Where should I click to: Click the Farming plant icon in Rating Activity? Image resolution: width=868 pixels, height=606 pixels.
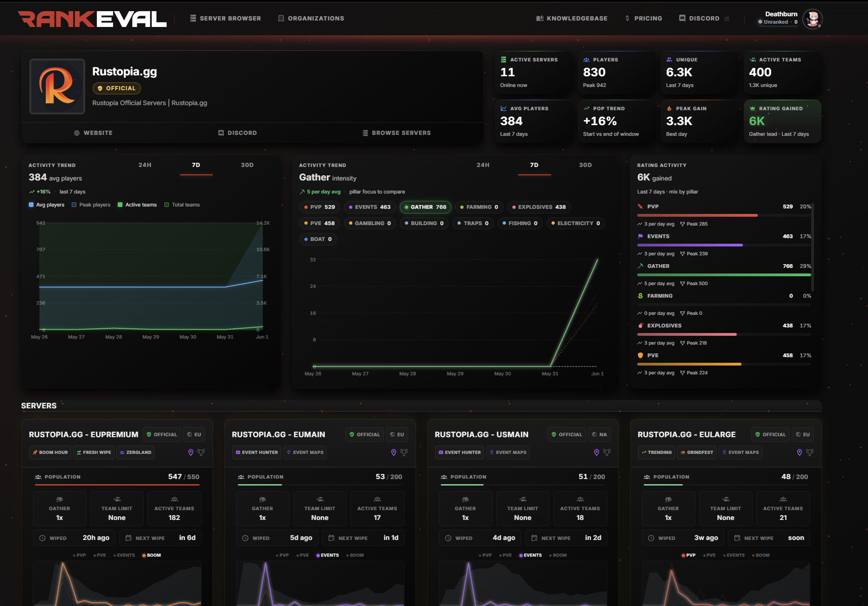tap(640, 296)
